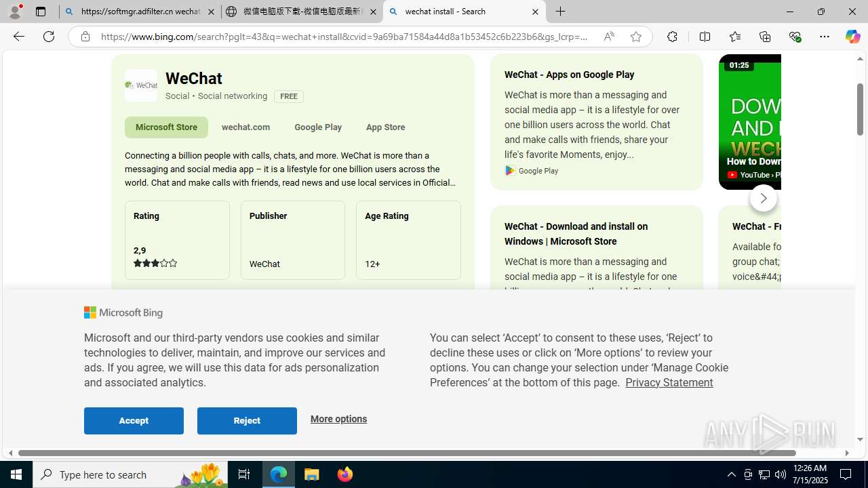Close the Chinese WeChat download tab
The width and height of the screenshot is (868, 488).
coord(373,12)
